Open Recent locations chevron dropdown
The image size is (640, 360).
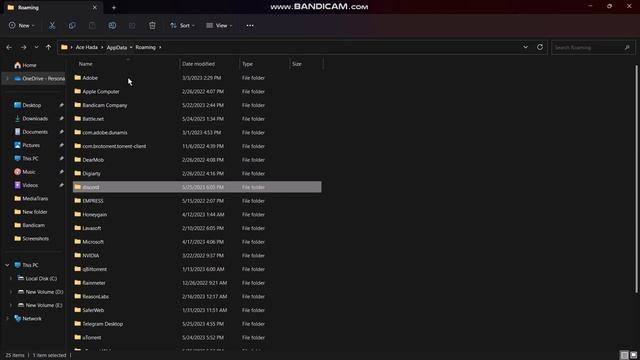click(36, 47)
